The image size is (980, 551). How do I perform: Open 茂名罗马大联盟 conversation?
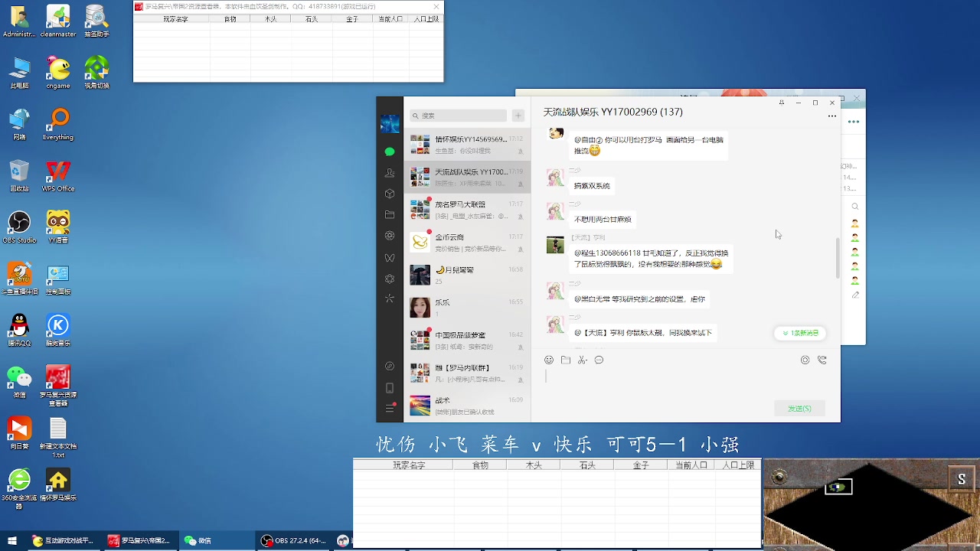467,210
